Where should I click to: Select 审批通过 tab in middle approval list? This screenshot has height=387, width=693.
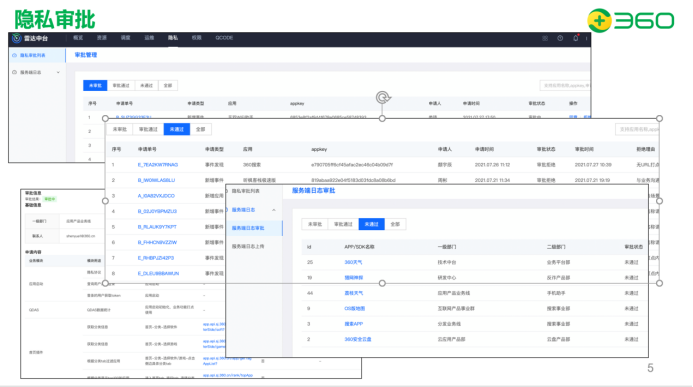coord(148,129)
